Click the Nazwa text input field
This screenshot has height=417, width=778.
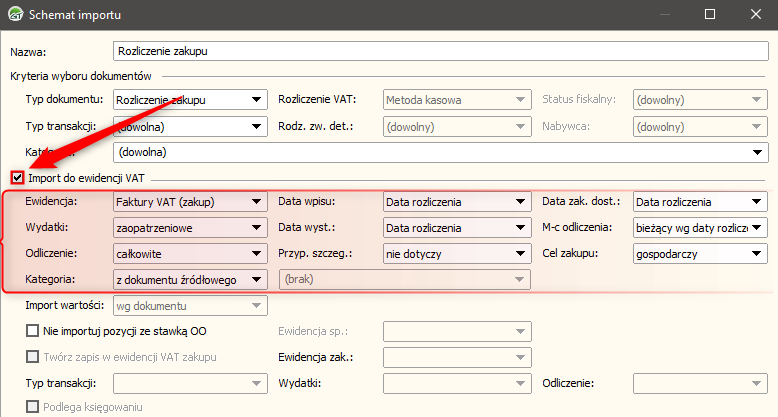tap(440, 51)
